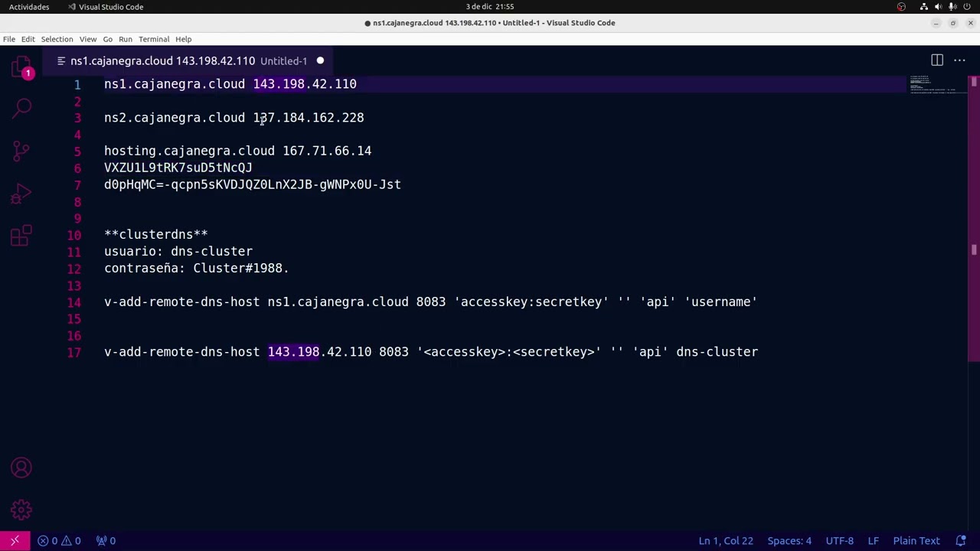
Task: Open the Run menu
Action: click(126, 39)
